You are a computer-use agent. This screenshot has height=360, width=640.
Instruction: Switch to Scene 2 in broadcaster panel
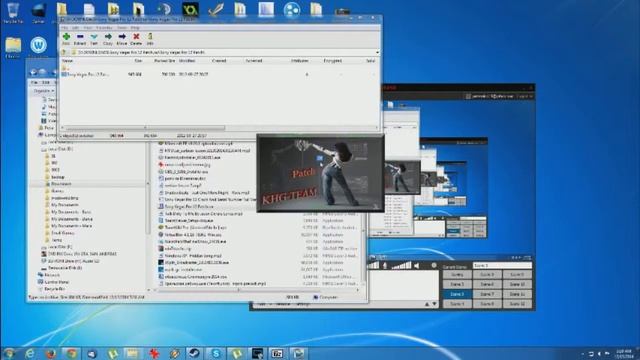click(457, 284)
